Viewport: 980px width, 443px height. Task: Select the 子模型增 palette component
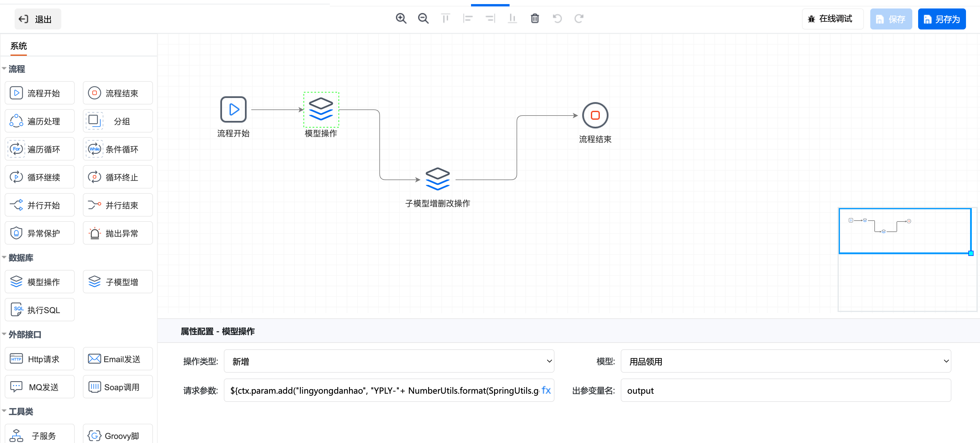[118, 282]
